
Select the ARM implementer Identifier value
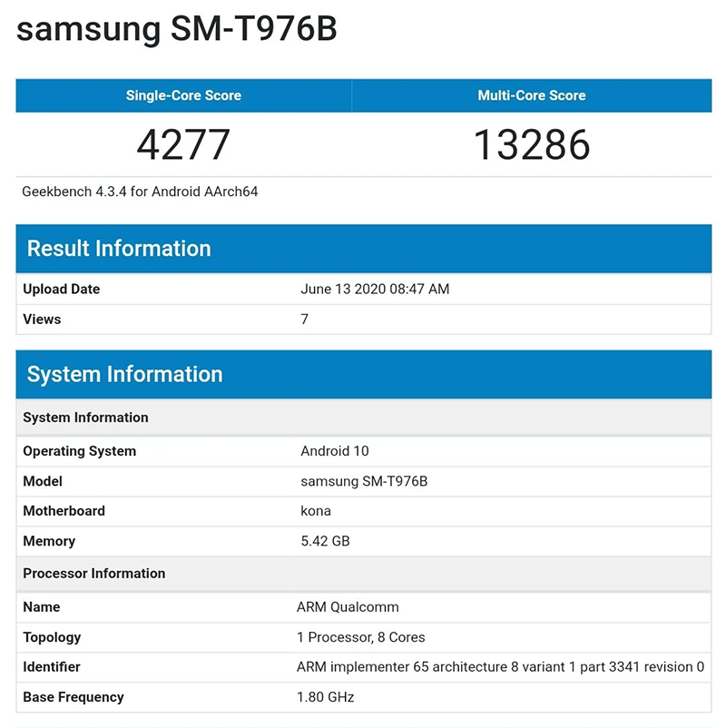click(x=500, y=666)
